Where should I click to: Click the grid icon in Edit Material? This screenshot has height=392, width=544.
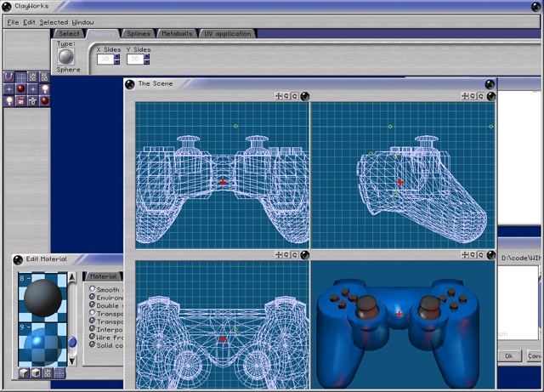pos(59,373)
